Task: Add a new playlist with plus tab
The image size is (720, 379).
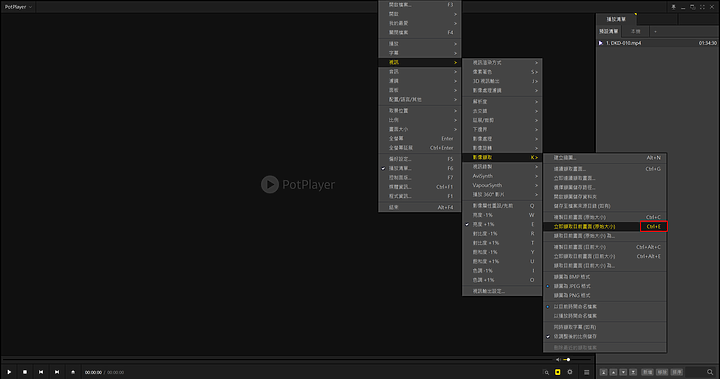Action: point(655,31)
